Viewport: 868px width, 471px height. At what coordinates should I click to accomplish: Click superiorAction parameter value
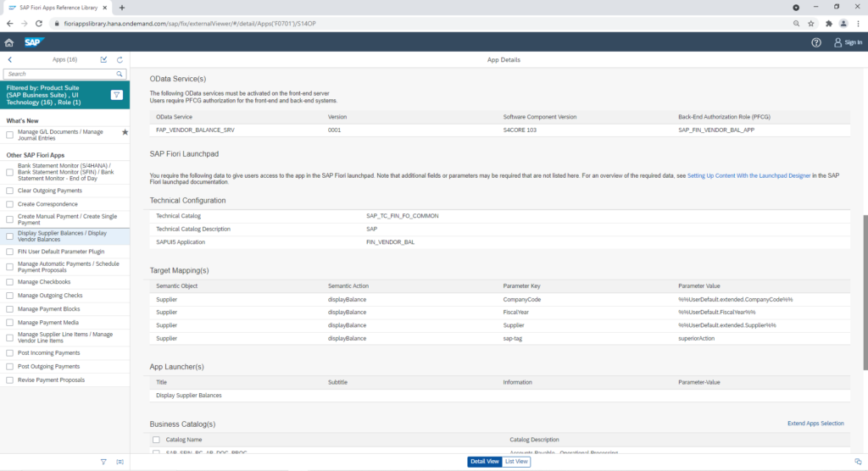(x=697, y=338)
